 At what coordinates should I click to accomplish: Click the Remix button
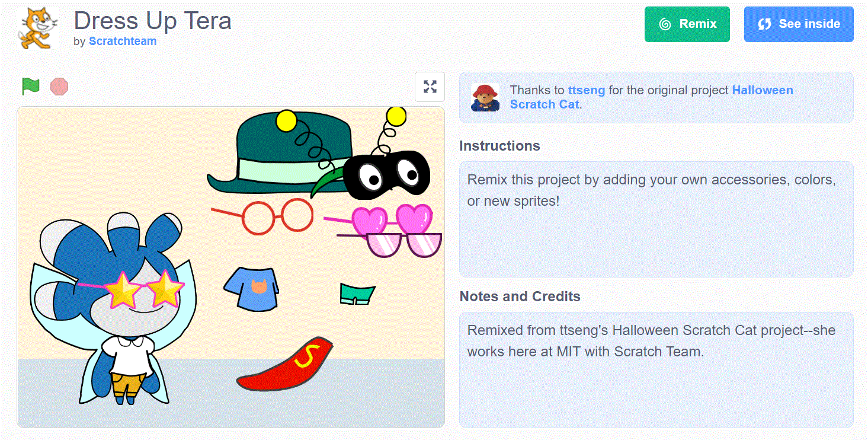pyautogui.click(x=687, y=24)
